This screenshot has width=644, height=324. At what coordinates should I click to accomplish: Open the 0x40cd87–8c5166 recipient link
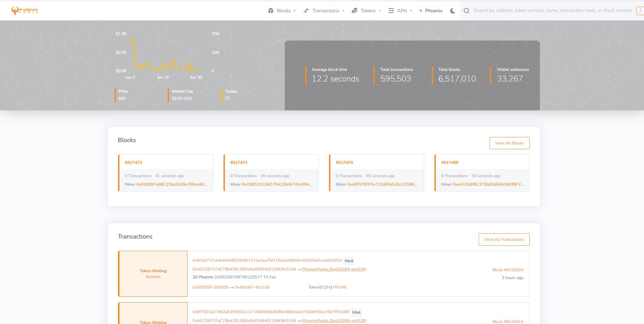pos(252,287)
